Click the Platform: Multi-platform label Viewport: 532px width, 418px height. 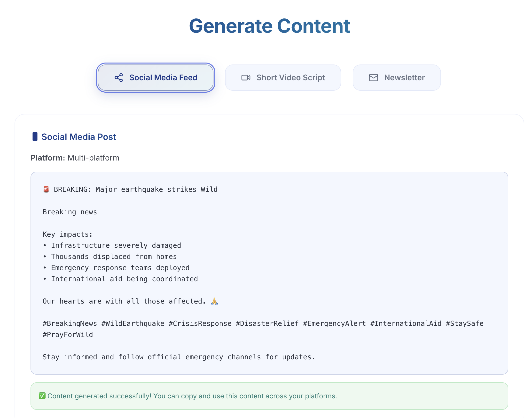pos(75,158)
